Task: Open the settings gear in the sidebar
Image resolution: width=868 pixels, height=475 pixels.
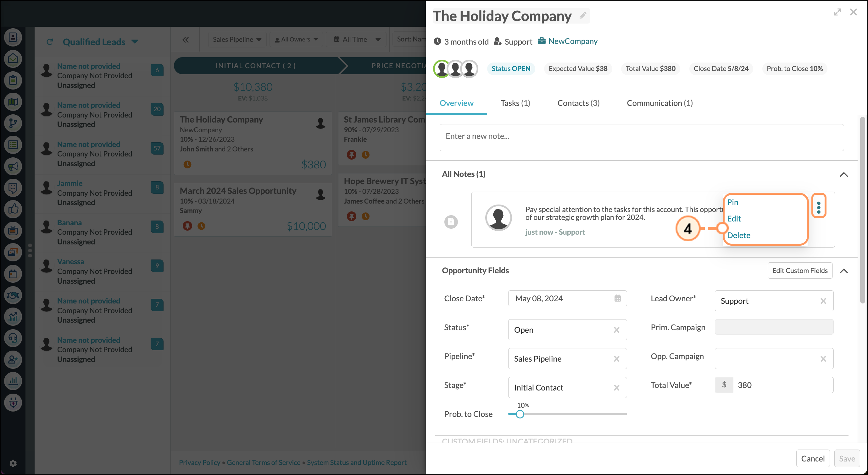Action: point(13,463)
